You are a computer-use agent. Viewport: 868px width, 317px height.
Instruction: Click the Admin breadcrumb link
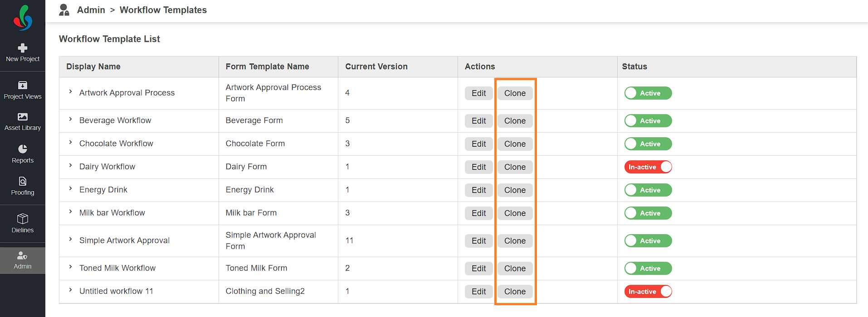(91, 10)
